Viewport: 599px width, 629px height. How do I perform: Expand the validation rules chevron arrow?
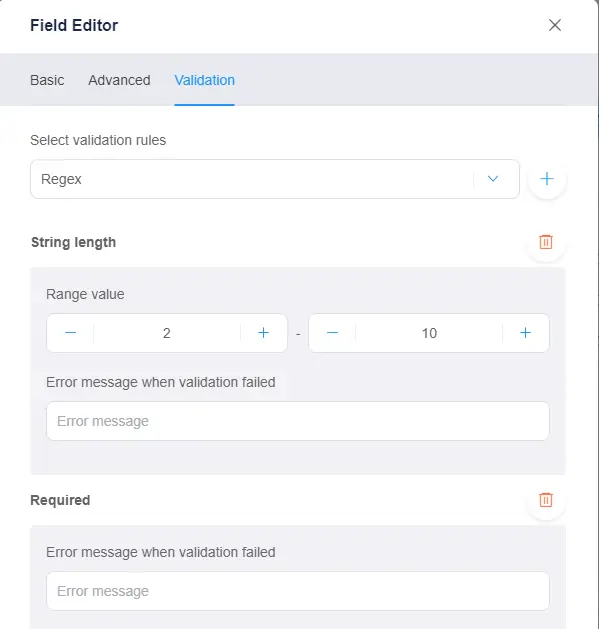coord(493,179)
